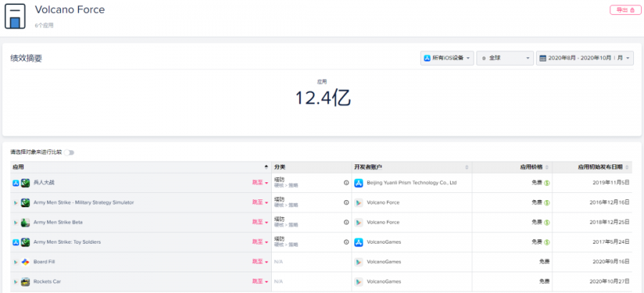Open Army Men Strike: Toy Soldiers app link

[x=67, y=242]
